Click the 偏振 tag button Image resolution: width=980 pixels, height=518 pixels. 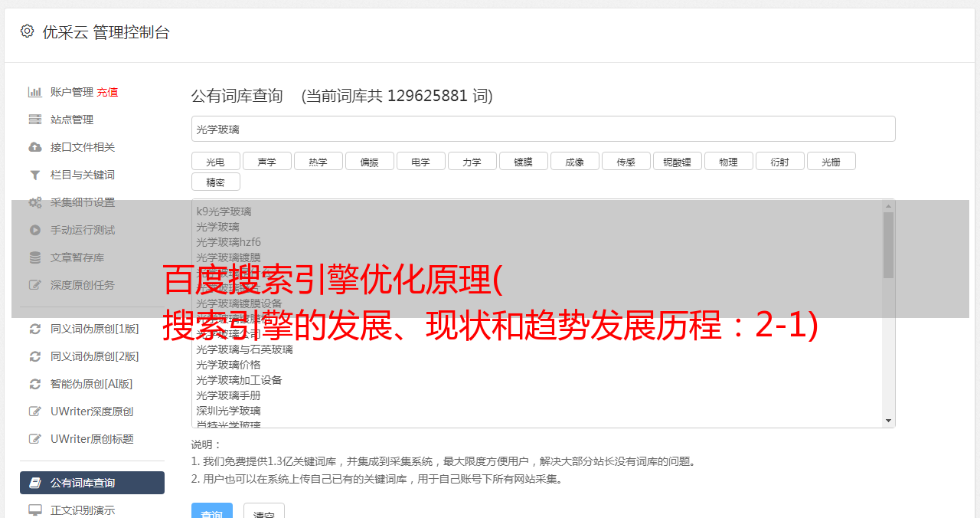(x=369, y=161)
